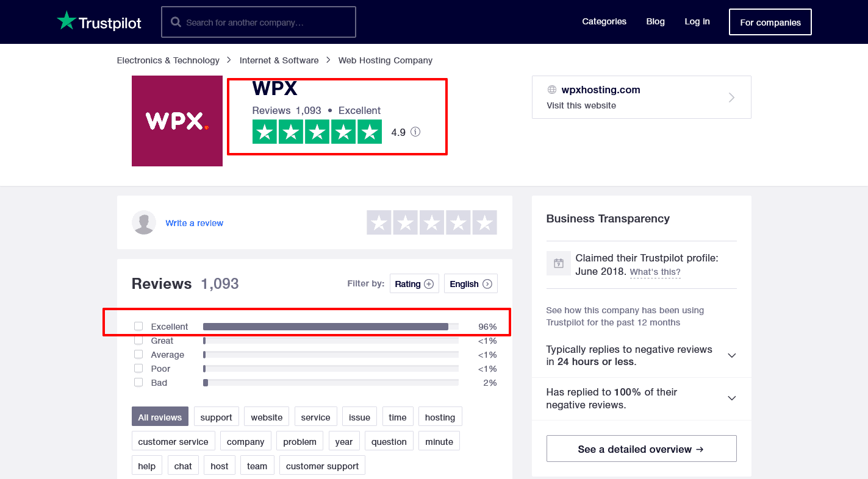The height and width of the screenshot is (479, 868).
Task: Select the first star in the review rating
Action: (x=379, y=222)
